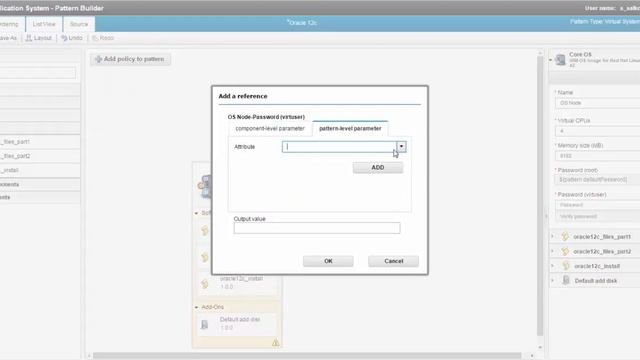Click the Layout toolbar button
Screen dimensions: 640x360
pyautogui.click(x=39, y=38)
